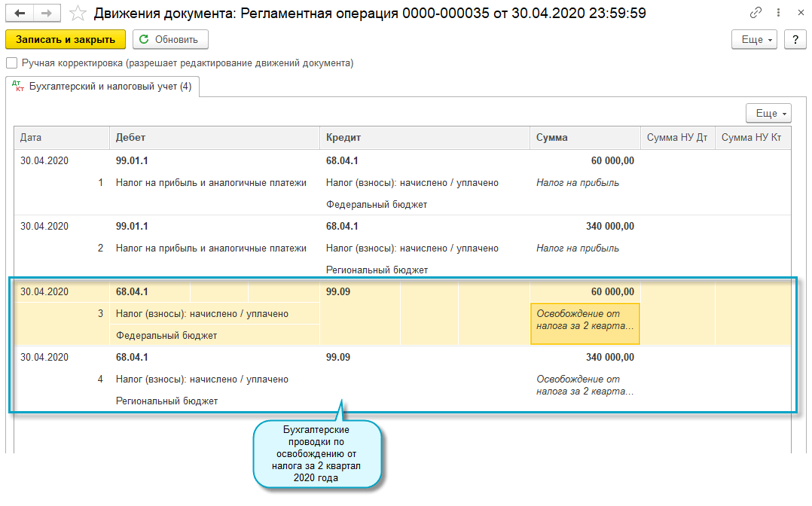The image size is (812, 506).
Task: Select amount 340 000,00 in row 2
Action: tap(609, 227)
